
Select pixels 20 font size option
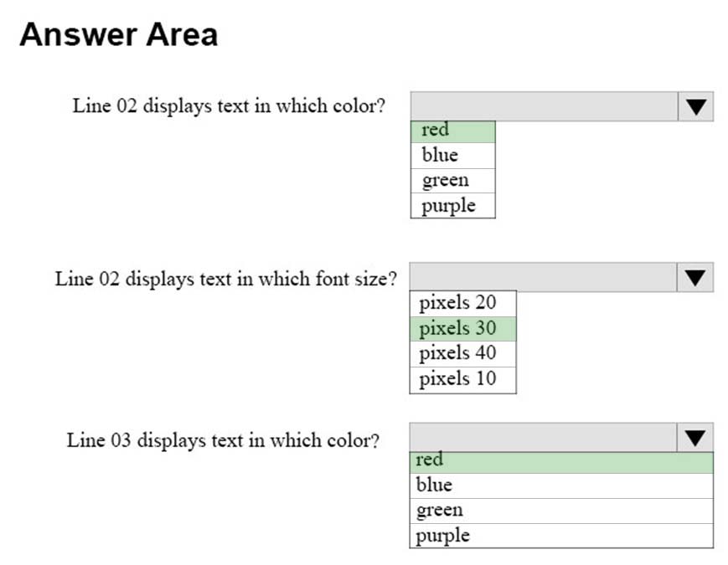point(463,304)
